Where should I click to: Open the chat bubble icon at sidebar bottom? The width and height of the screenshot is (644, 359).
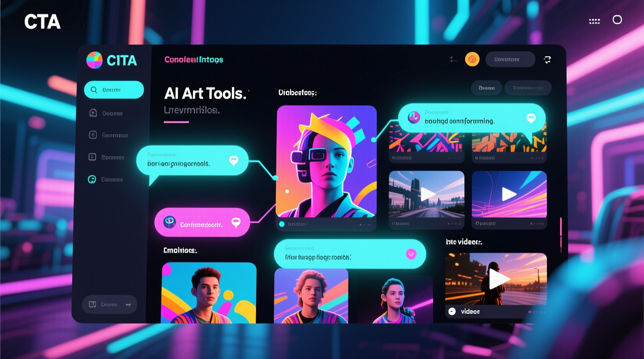pos(93,304)
